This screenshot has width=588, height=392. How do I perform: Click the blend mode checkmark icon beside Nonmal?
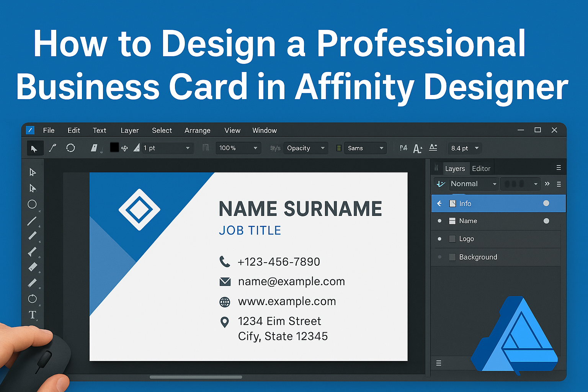pyautogui.click(x=441, y=184)
